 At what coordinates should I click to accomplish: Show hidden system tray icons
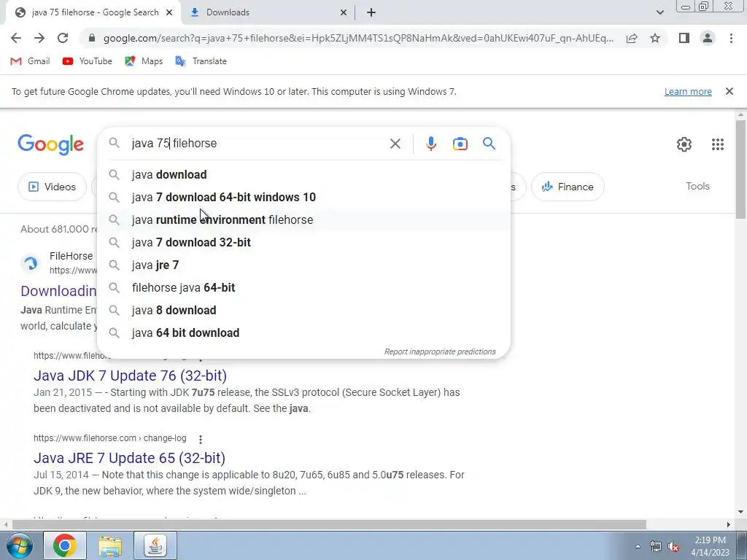[x=638, y=546]
